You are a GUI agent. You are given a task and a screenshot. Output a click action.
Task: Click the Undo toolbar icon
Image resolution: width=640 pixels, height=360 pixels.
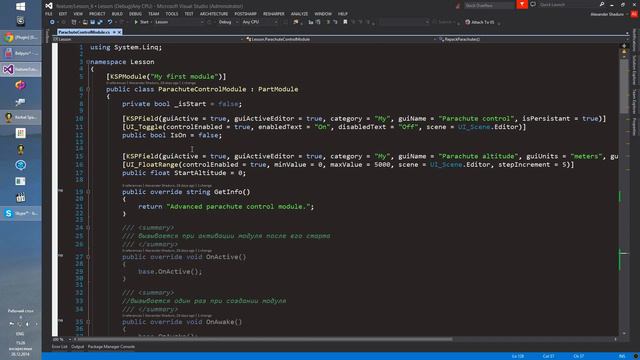point(110,22)
